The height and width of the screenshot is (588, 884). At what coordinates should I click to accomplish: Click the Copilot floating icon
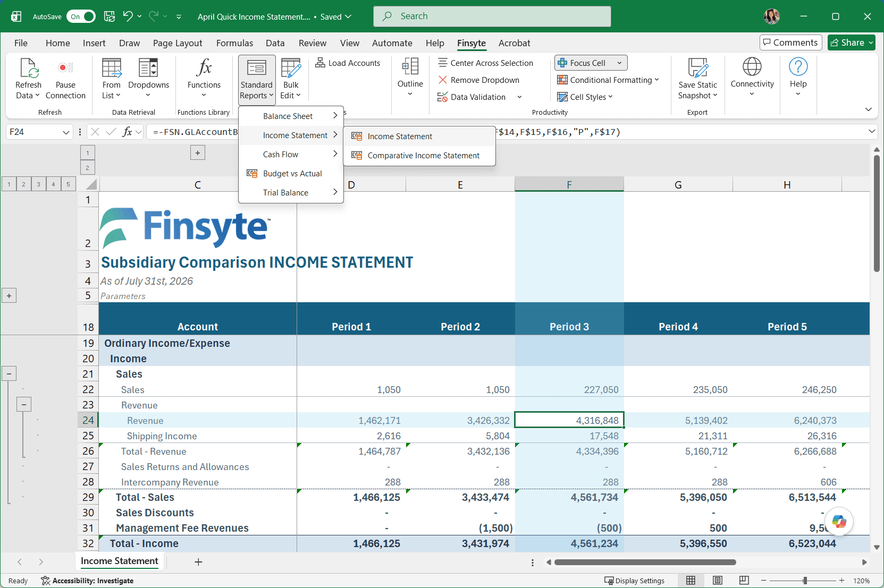point(839,521)
